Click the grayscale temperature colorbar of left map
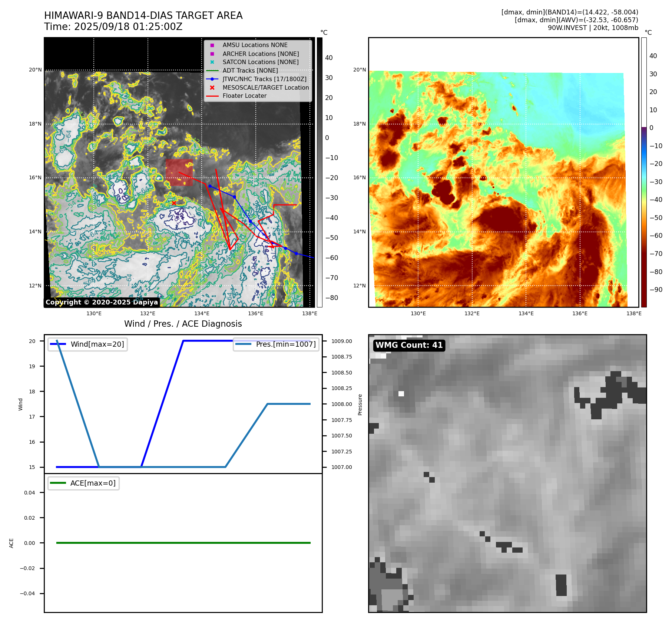Image resolution: width=672 pixels, height=626 pixels. click(x=320, y=172)
